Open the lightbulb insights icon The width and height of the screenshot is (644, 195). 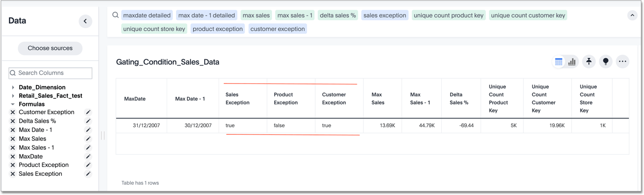coord(606,62)
